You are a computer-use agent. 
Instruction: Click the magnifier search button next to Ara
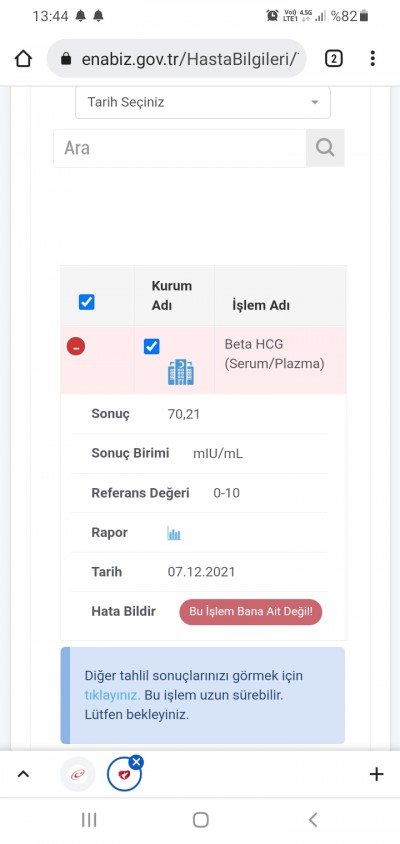click(x=325, y=147)
